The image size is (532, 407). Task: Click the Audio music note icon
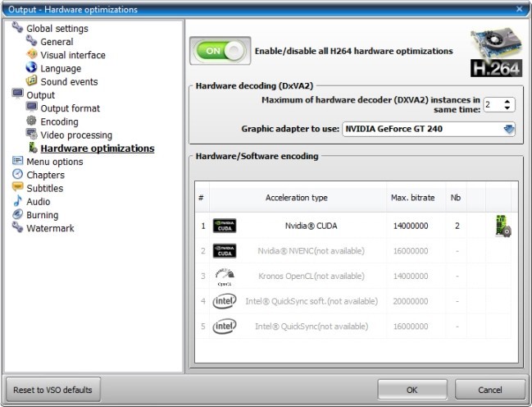(17, 201)
